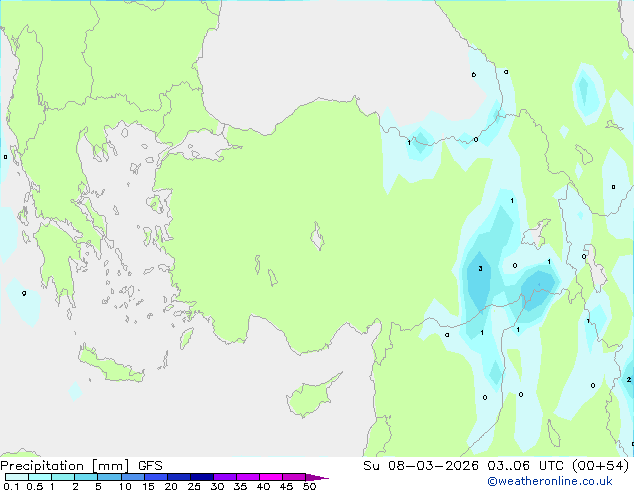This screenshot has width=634, height=490.
Task: Click the 10–15 mm legend swatch
Action: 132,477
